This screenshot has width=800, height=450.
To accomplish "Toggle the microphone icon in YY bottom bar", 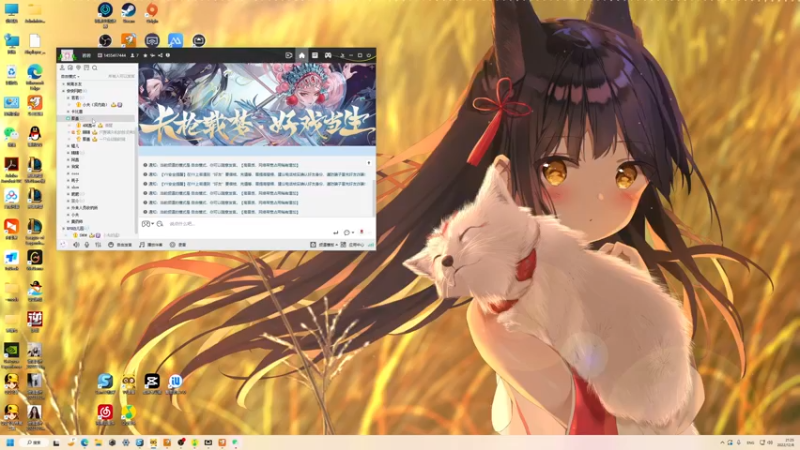I will [87, 245].
